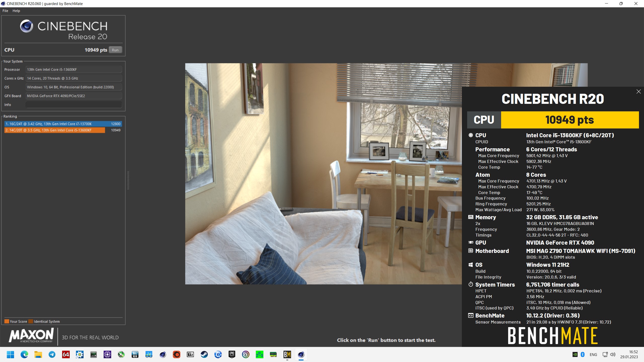Click the BENCHMATE logo at panel bottom
This screenshot has width=644, height=362.
coord(553,336)
